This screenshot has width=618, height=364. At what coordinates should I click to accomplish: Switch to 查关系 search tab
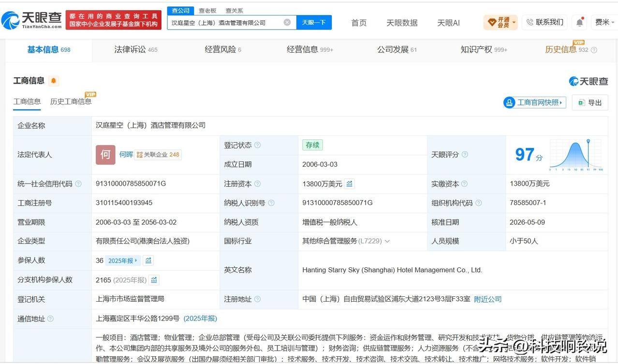coord(234,11)
